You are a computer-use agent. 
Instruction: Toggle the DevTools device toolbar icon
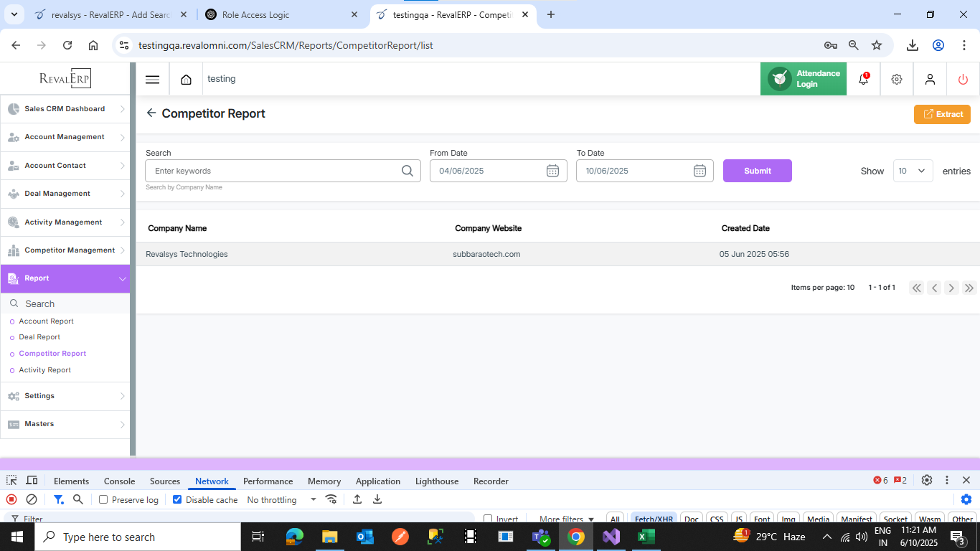tap(32, 481)
